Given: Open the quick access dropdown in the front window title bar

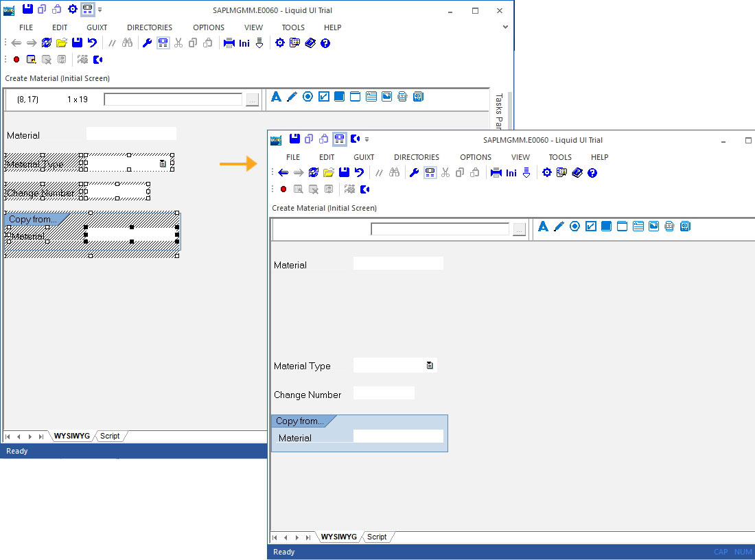Looking at the screenshot, I should (x=367, y=139).
